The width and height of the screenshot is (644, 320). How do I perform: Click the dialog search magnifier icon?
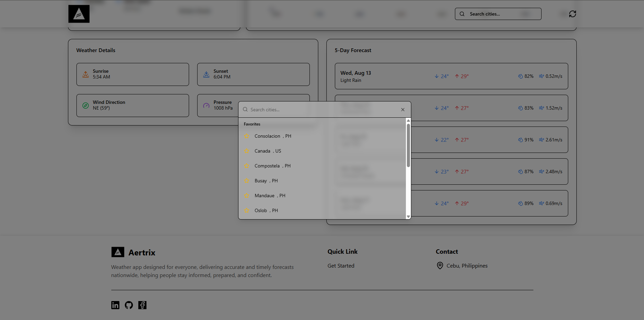click(x=245, y=110)
